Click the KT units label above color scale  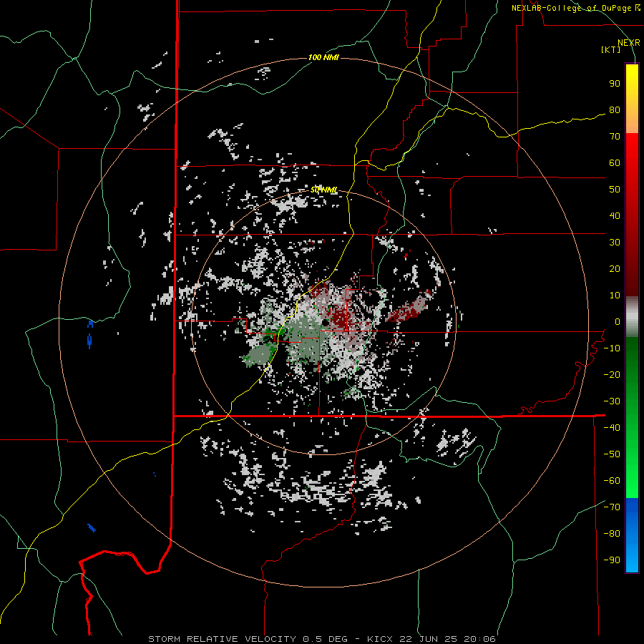pyautogui.click(x=611, y=49)
